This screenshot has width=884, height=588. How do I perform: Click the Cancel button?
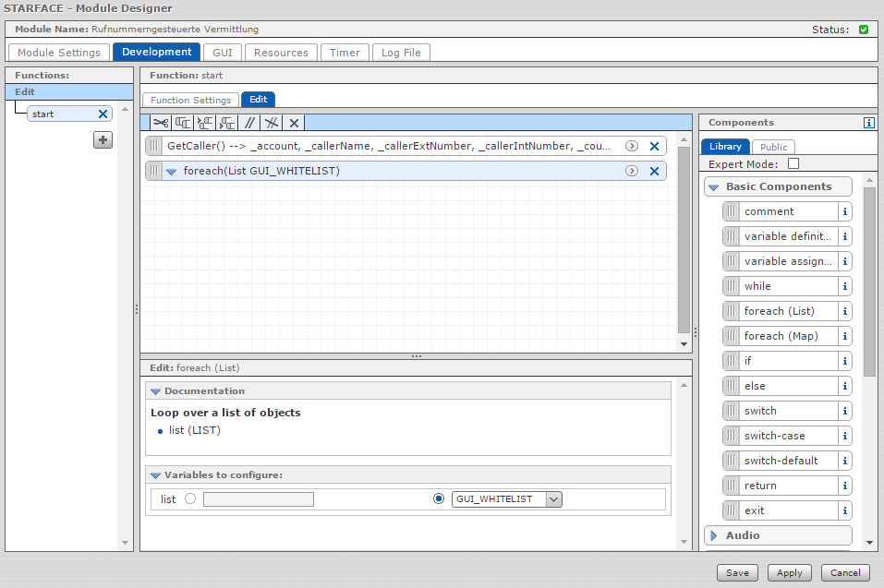pos(845,573)
